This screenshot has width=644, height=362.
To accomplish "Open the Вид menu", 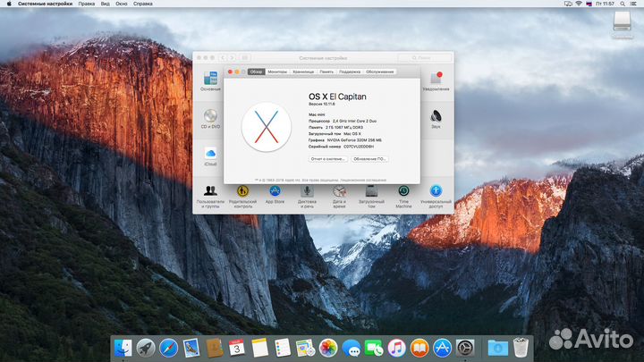I will 106,4.
